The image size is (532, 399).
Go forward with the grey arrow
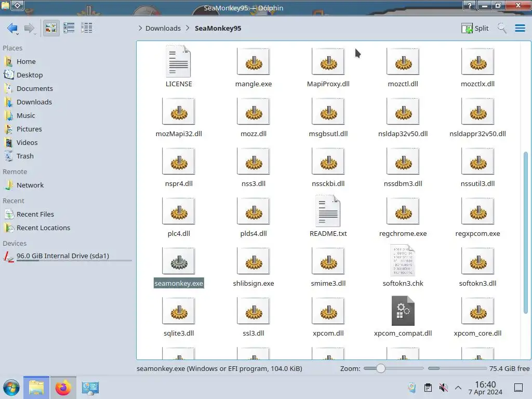30,28
